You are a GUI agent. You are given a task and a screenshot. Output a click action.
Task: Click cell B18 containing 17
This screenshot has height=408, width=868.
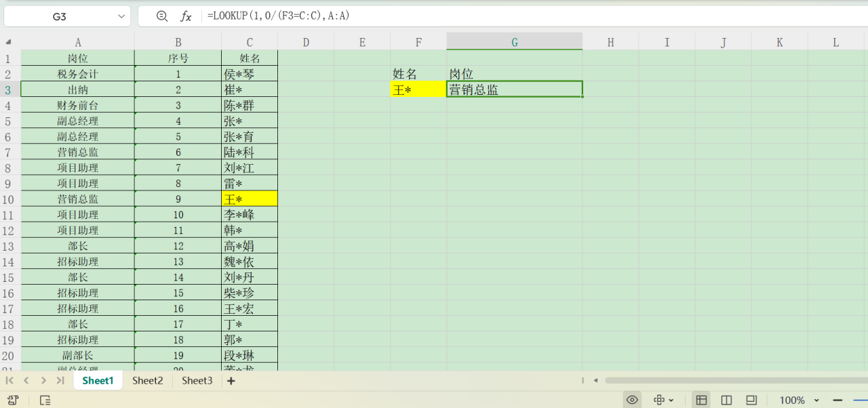pos(178,325)
